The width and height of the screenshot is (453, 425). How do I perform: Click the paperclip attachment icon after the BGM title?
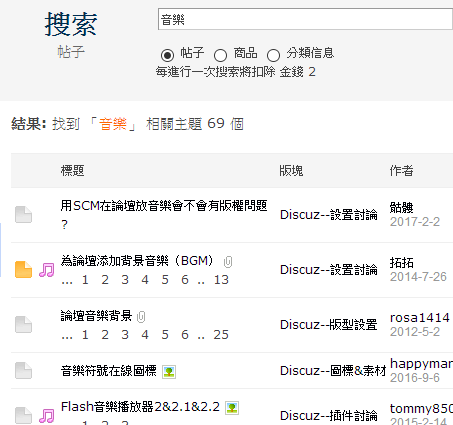[228, 262]
